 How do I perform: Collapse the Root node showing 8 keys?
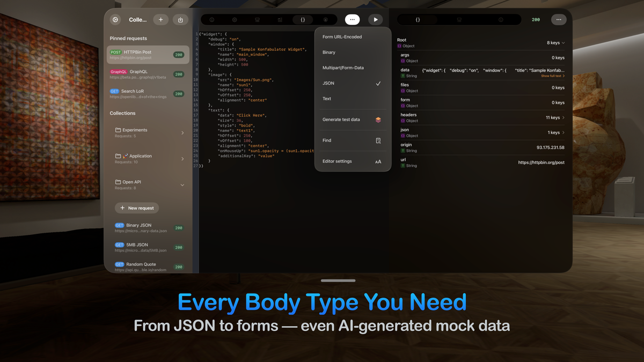click(560, 42)
